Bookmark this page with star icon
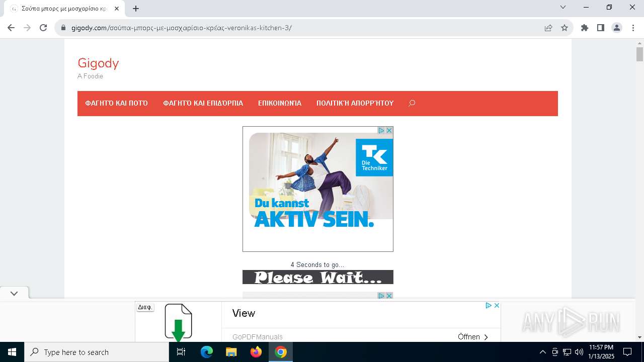Image resolution: width=644 pixels, height=362 pixels. point(565,28)
